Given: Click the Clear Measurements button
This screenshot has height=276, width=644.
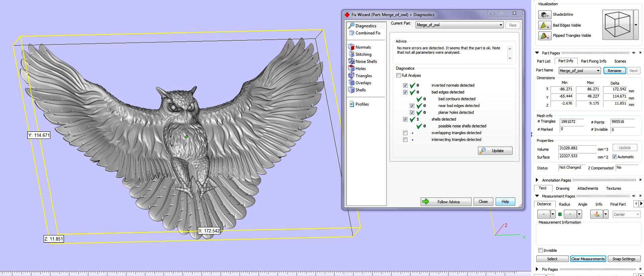Looking at the screenshot, I should pyautogui.click(x=588, y=259).
